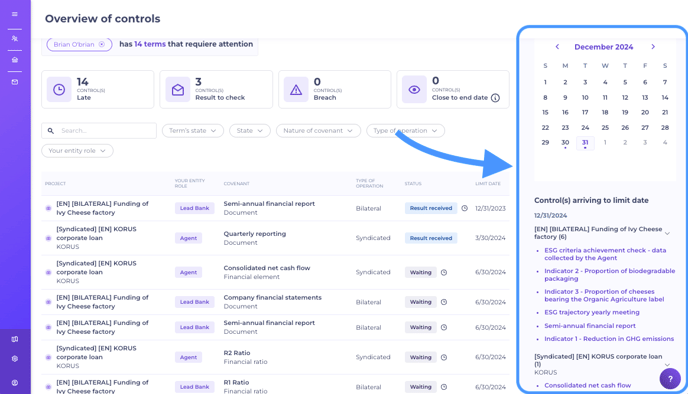The width and height of the screenshot is (688, 394).
Task: Click the clock icon in Company financial statements row
Action: 444,302
